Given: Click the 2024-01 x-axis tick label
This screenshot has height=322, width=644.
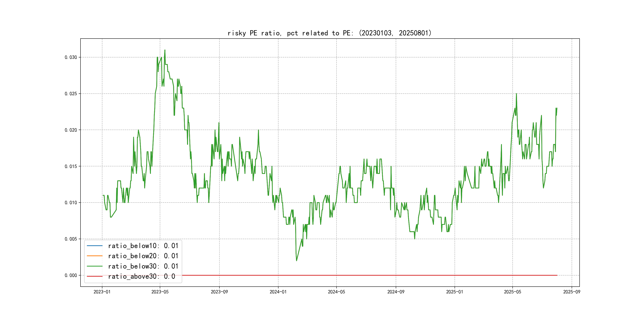Looking at the screenshot, I should (278, 292).
